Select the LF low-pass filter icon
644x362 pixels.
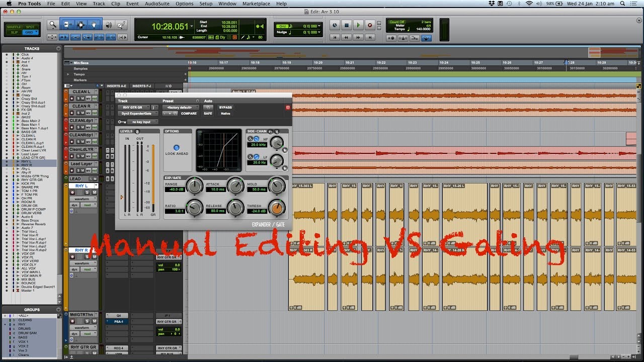point(257,157)
